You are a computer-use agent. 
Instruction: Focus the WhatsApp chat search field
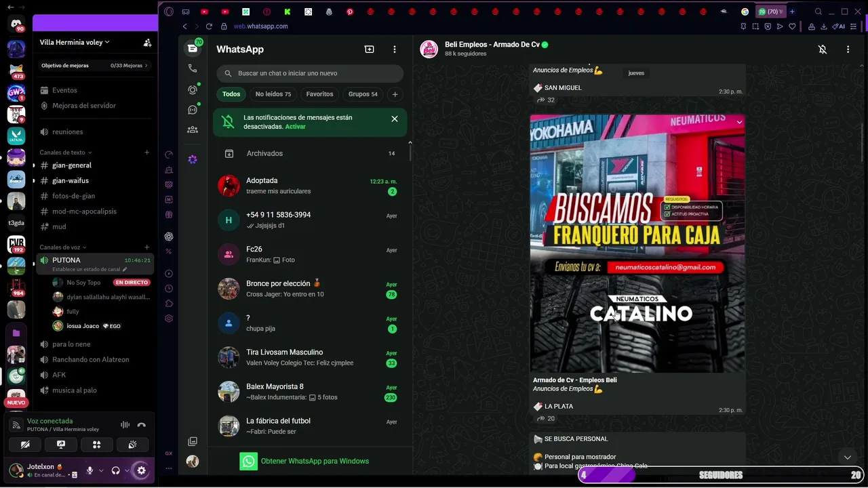(310, 73)
